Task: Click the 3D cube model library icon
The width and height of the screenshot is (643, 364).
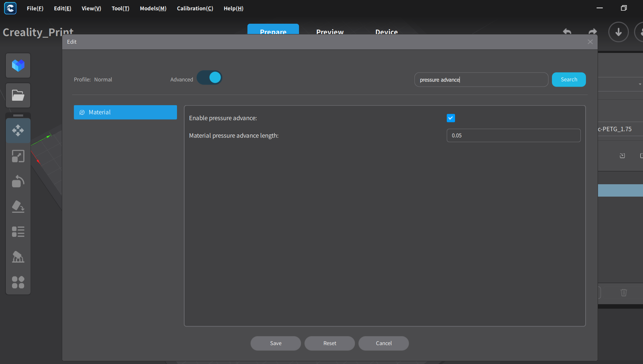Action: [18, 65]
